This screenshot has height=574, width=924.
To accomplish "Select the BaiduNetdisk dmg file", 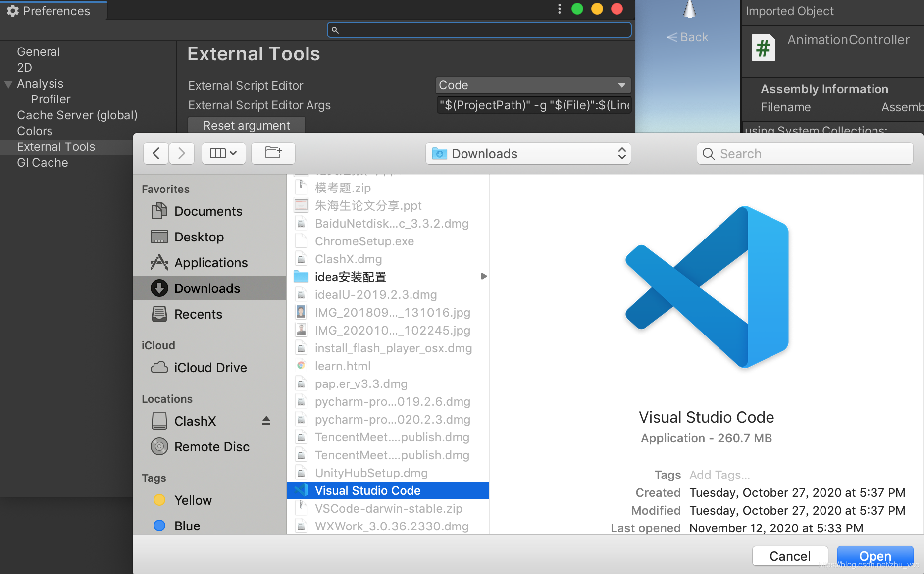I will pos(388,224).
